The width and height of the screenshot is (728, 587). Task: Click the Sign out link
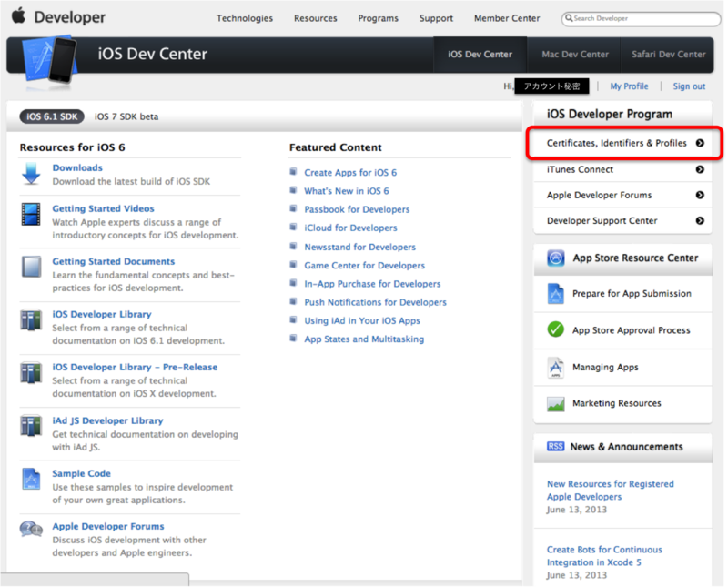coord(689,86)
